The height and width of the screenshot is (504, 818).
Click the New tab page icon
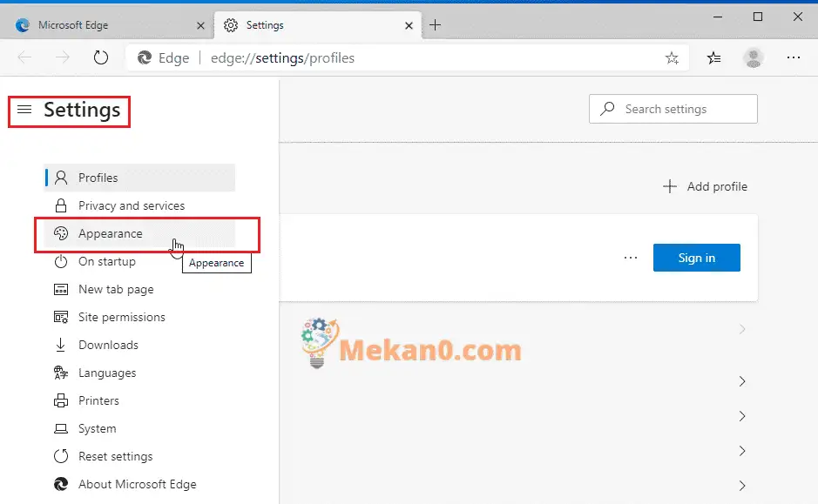61,289
